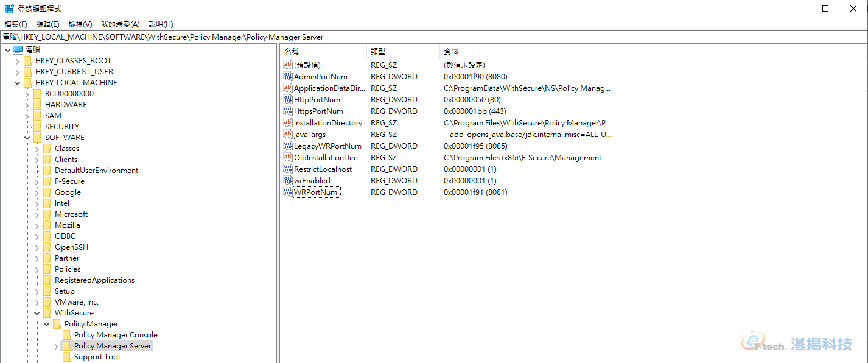Select the Clients key

coord(66,160)
